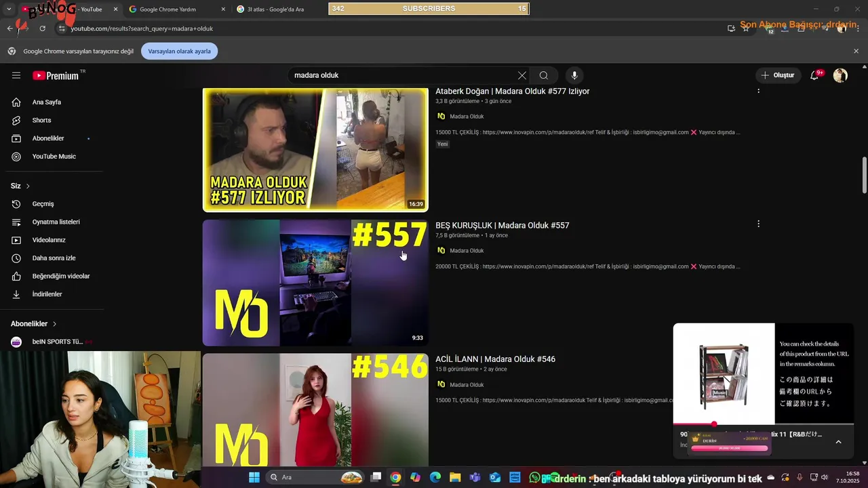Open the YouTube hamburger guide menu
868x488 pixels.
tap(16, 75)
